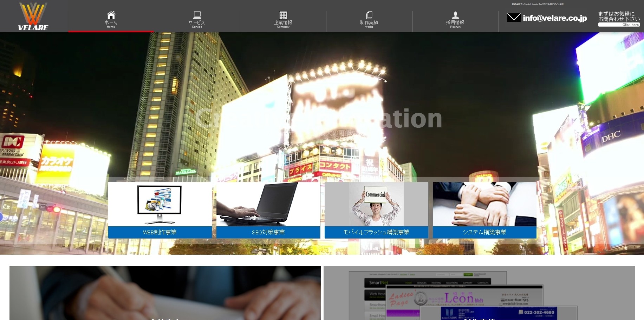Open the WEB制作事業 blue label
The image size is (644, 320).
160,232
